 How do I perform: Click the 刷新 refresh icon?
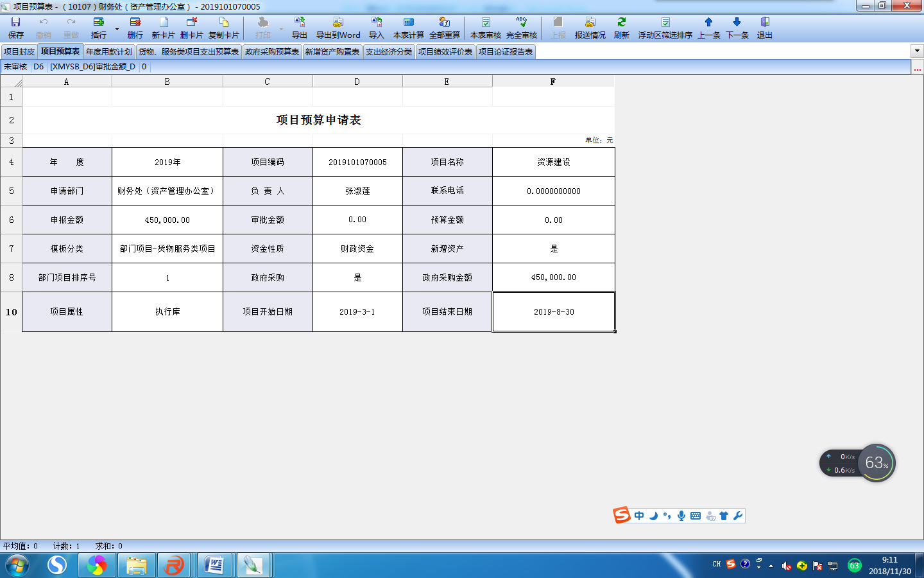click(621, 28)
